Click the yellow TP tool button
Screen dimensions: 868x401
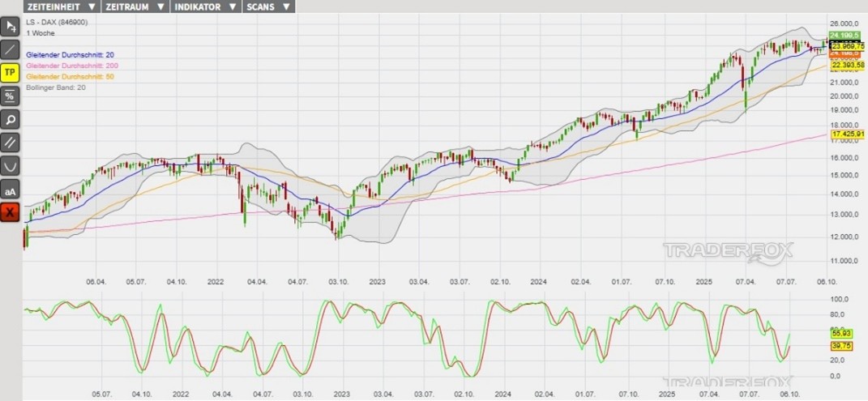10,73
